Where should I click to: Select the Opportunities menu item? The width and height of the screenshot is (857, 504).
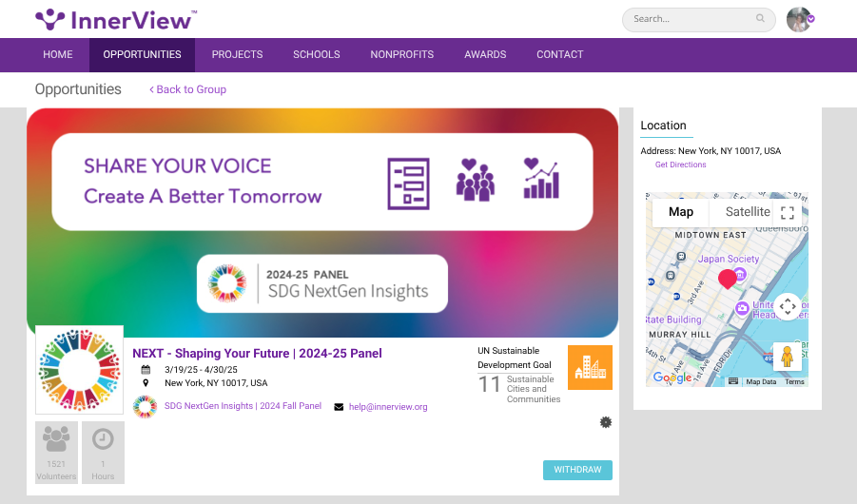[142, 54]
